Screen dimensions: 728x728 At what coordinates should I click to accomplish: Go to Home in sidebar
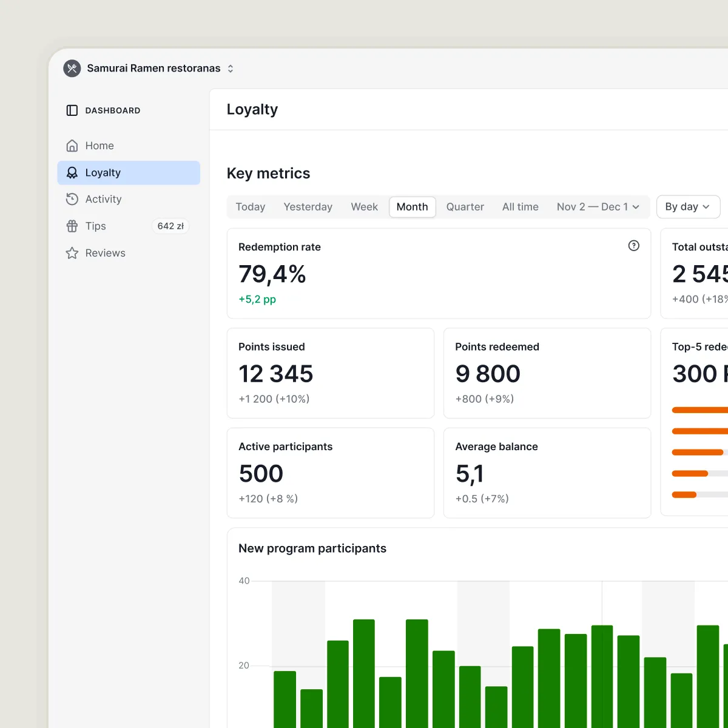[129, 146]
